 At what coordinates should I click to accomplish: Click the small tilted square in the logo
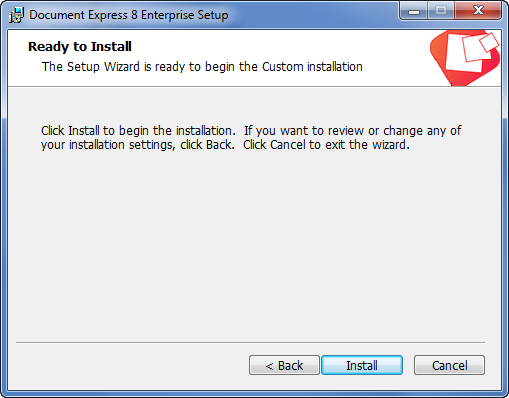point(489,42)
